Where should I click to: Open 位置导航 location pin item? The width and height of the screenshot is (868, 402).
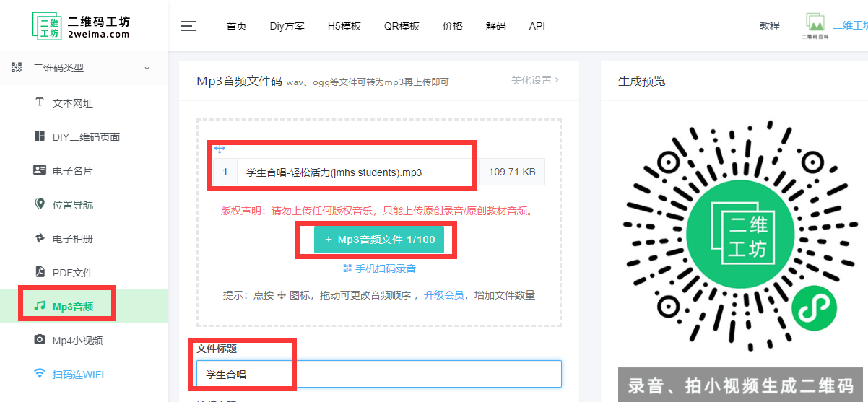(72, 205)
